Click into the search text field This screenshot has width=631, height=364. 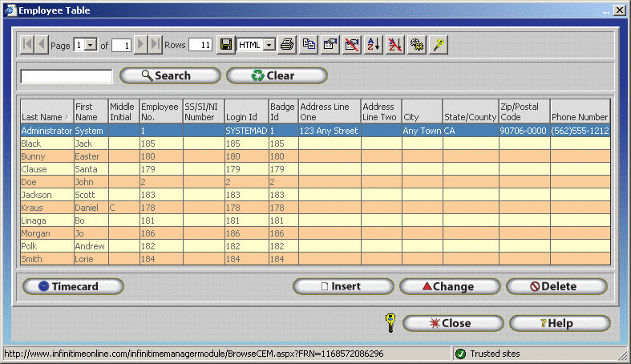[67, 76]
